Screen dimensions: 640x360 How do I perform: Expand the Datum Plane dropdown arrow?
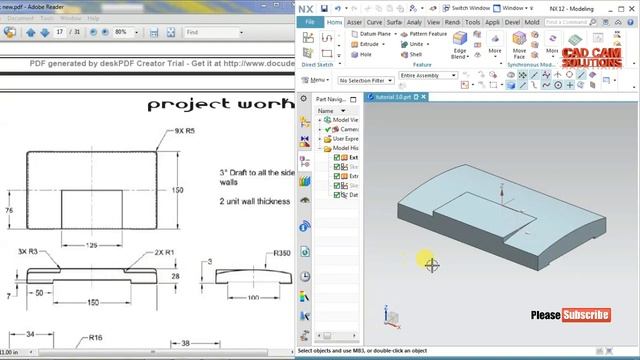395,34
